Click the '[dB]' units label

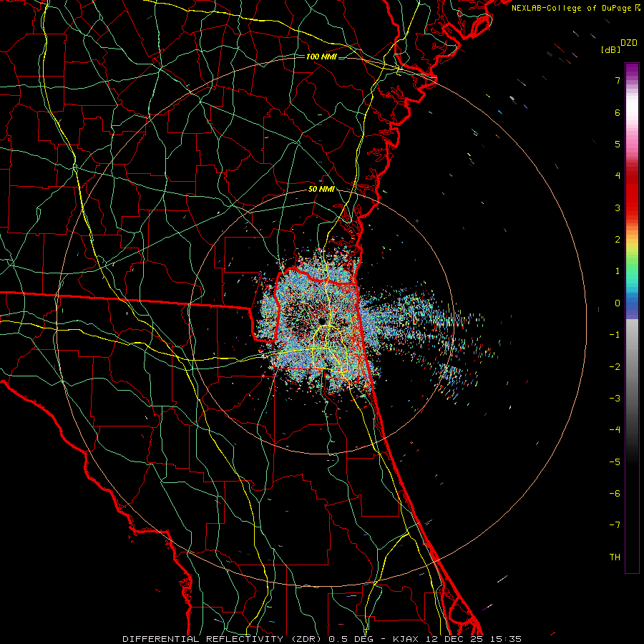click(610, 50)
